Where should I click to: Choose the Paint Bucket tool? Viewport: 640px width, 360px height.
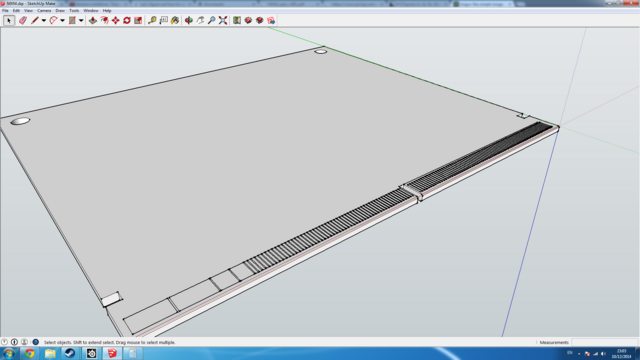[x=175, y=20]
